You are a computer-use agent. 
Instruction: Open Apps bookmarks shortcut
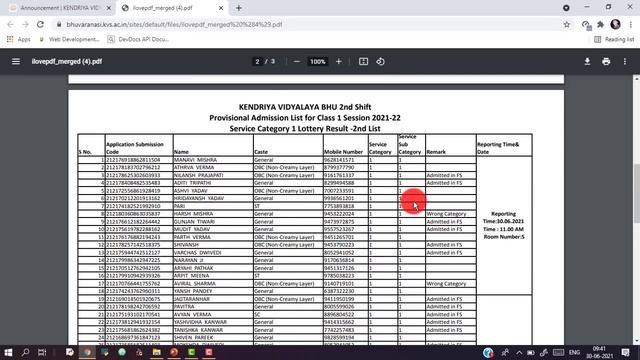(19, 39)
